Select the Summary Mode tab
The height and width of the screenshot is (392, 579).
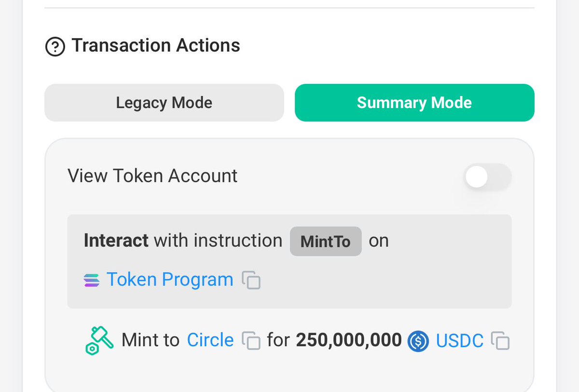click(414, 102)
